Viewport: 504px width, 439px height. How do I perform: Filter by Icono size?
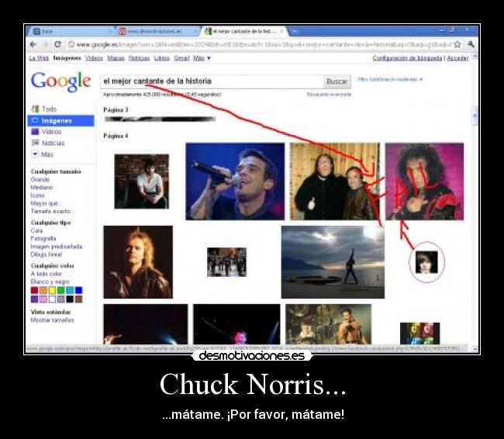(x=38, y=195)
